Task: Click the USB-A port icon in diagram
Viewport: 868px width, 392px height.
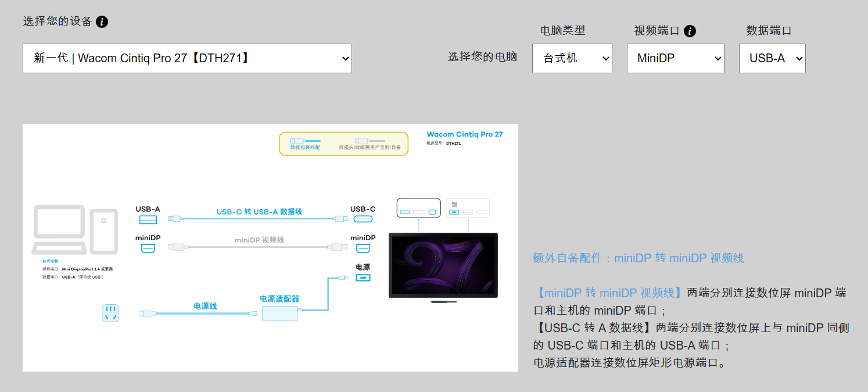Action: [148, 219]
